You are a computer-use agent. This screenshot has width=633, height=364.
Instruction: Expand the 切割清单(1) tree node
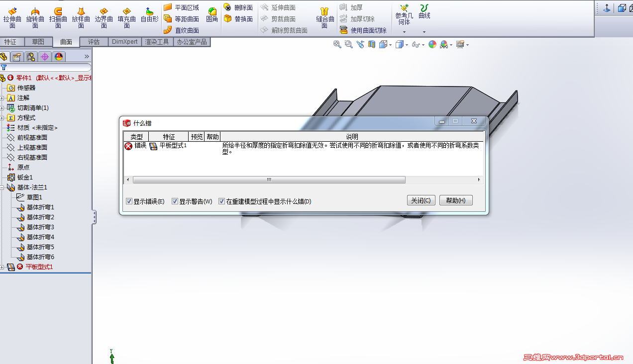(x=2, y=108)
